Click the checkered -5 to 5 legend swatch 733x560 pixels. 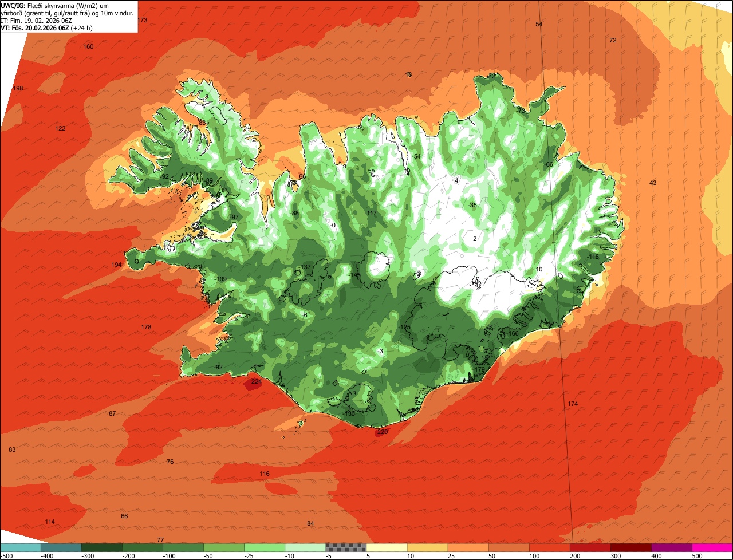click(x=346, y=547)
